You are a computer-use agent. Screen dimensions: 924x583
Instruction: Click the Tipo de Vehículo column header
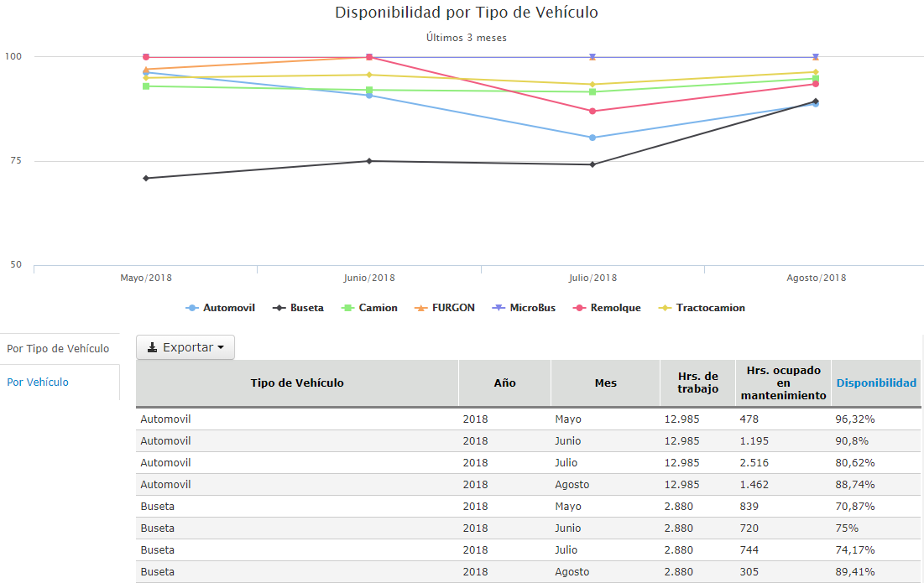[297, 383]
